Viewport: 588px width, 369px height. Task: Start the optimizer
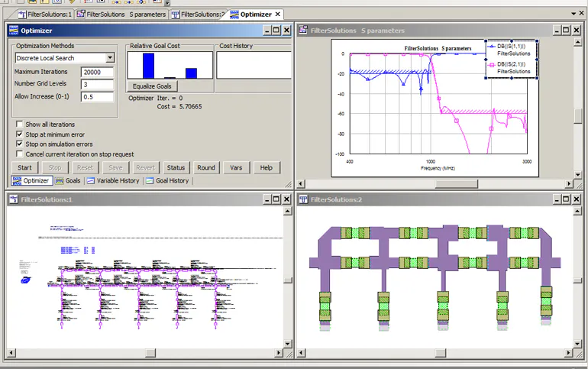click(24, 167)
